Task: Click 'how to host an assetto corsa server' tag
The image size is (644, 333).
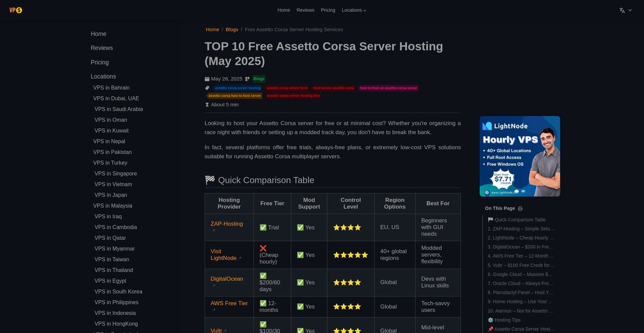Action: (389, 88)
